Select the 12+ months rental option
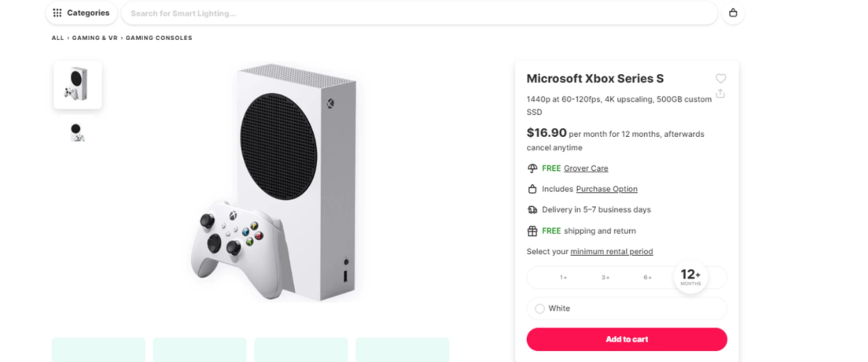Image resolution: width=868 pixels, height=362 pixels. (x=690, y=276)
